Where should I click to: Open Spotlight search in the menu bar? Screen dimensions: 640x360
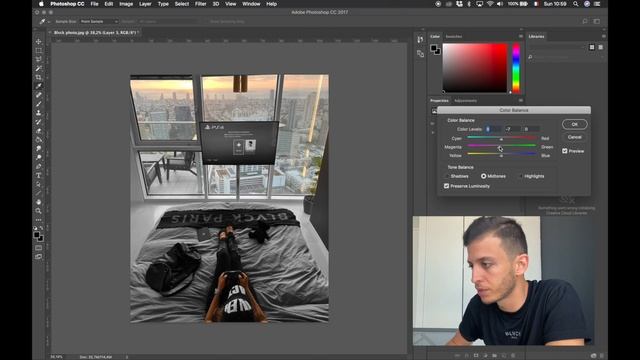pyautogui.click(x=576, y=4)
